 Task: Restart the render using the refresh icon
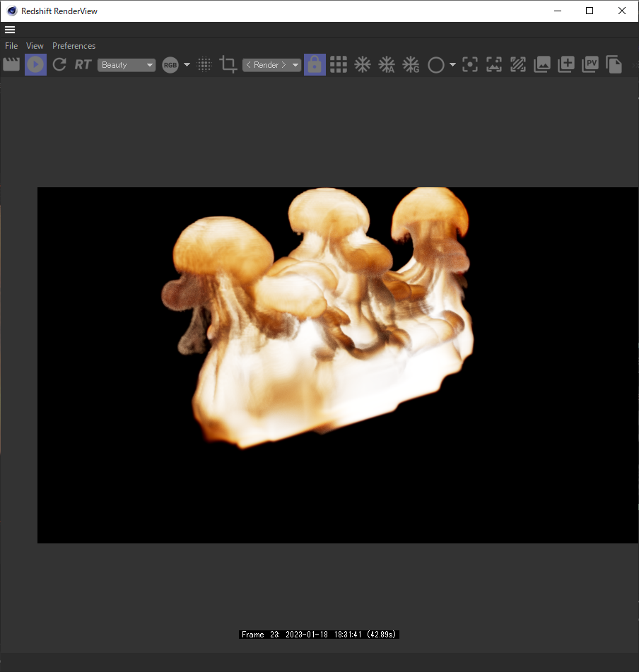click(59, 64)
